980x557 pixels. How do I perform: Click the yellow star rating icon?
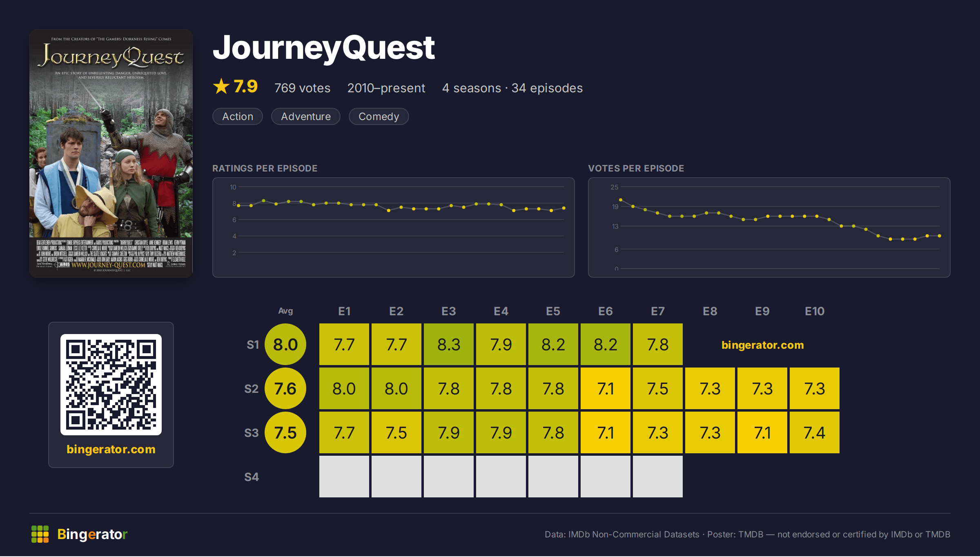(221, 87)
